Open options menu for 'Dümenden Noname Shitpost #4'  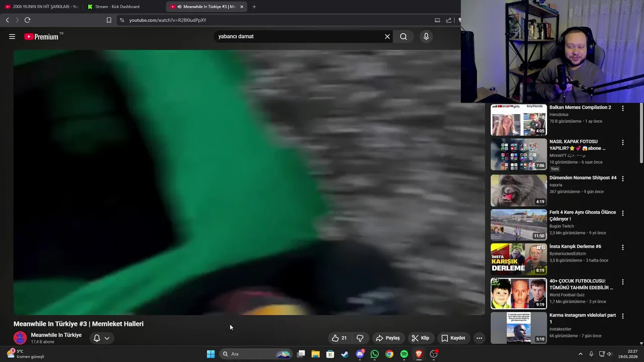[623, 178]
